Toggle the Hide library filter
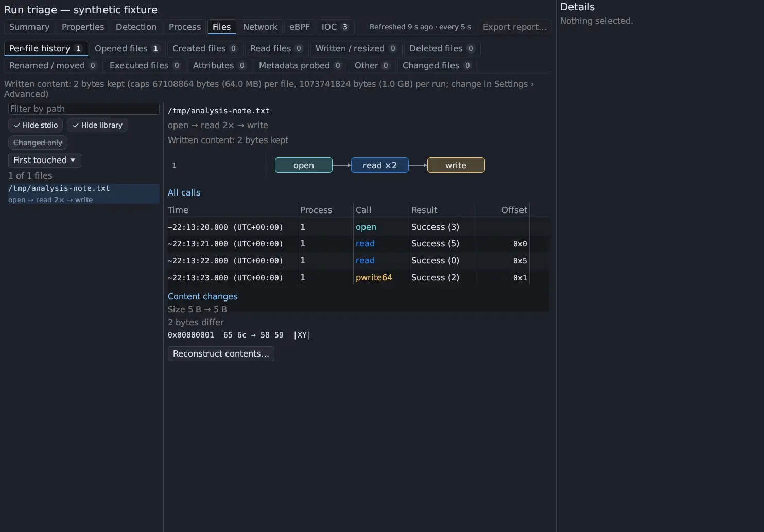 [x=97, y=125]
